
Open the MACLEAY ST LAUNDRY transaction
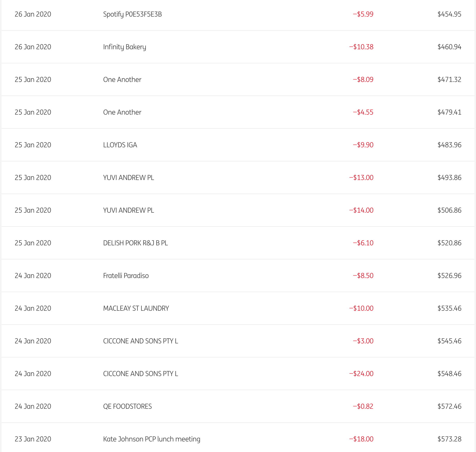coord(136,308)
